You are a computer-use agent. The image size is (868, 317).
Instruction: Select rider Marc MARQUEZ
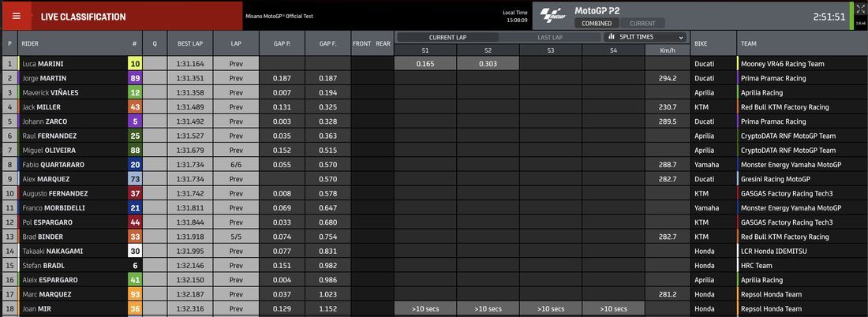pyautogui.click(x=47, y=294)
